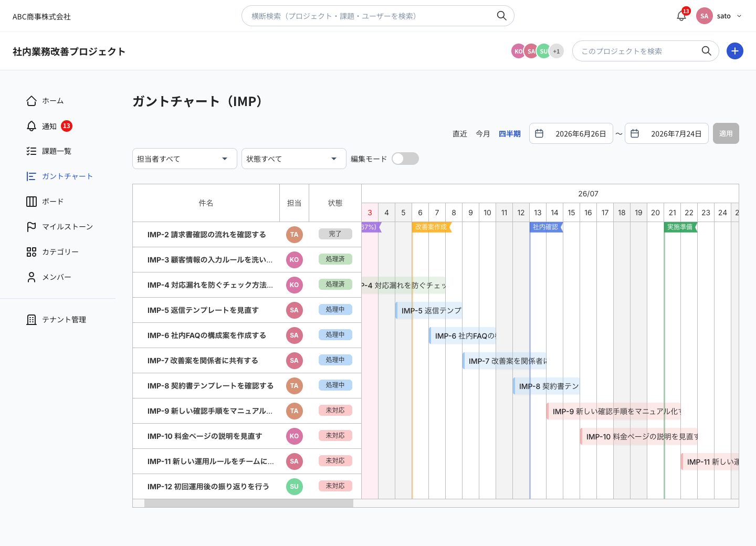Click the 適用 apply button
Screen dimensions: 756x546
pos(726,133)
